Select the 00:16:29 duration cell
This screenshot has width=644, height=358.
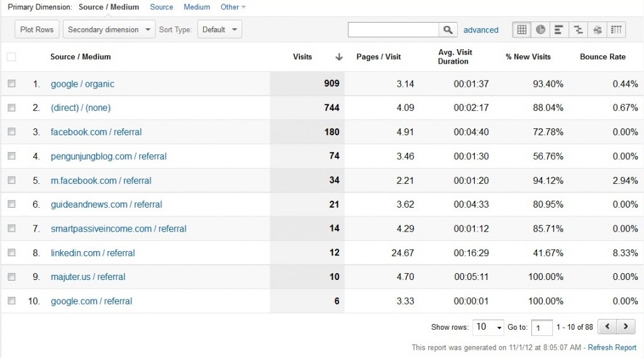click(x=471, y=253)
